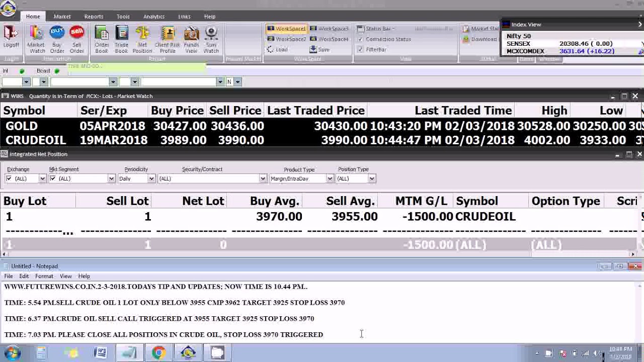This screenshot has height=362, width=644.
Task: Expand the Exchange dropdown
Action: (42, 178)
